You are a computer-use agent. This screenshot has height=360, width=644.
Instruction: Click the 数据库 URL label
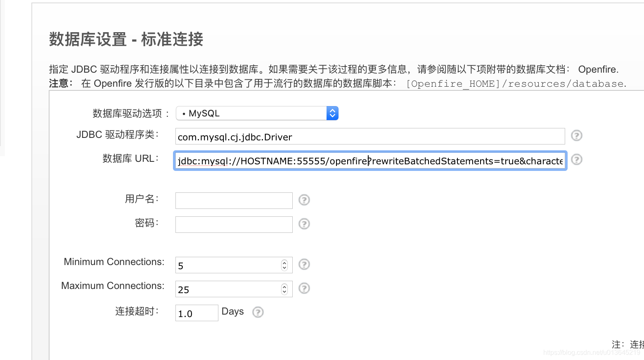[x=130, y=159]
